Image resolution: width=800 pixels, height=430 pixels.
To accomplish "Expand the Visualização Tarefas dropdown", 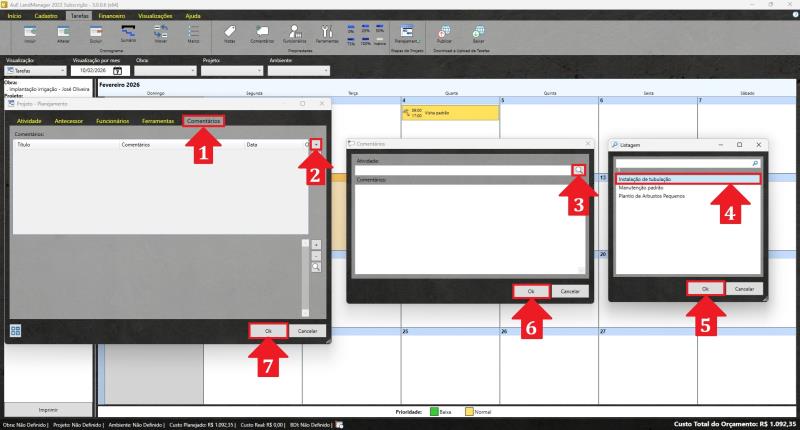I will [x=63, y=71].
